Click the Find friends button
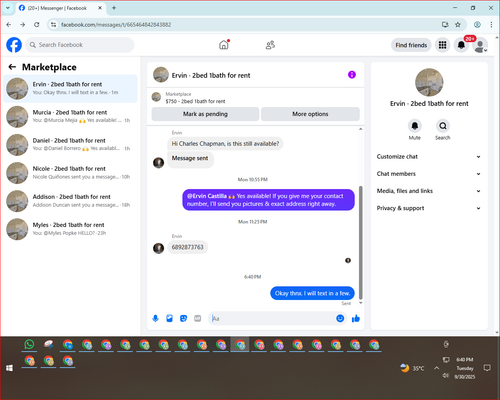 [411, 45]
